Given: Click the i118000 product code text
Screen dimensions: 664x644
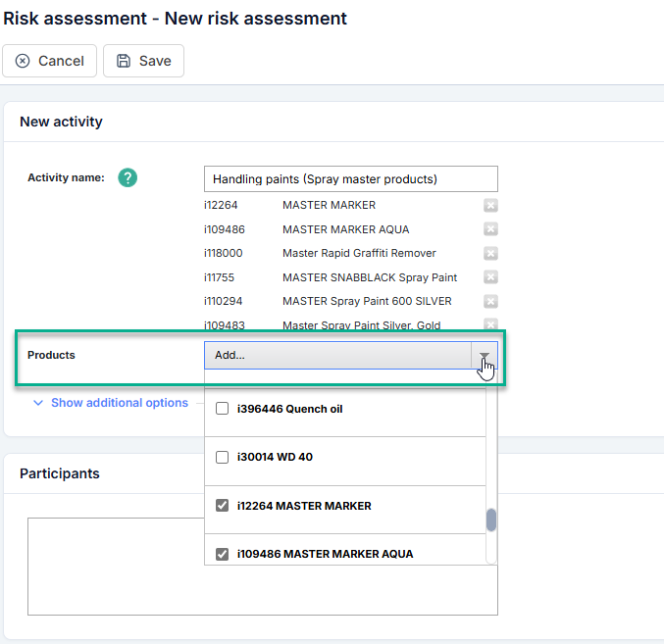Looking at the screenshot, I should click(x=224, y=254).
